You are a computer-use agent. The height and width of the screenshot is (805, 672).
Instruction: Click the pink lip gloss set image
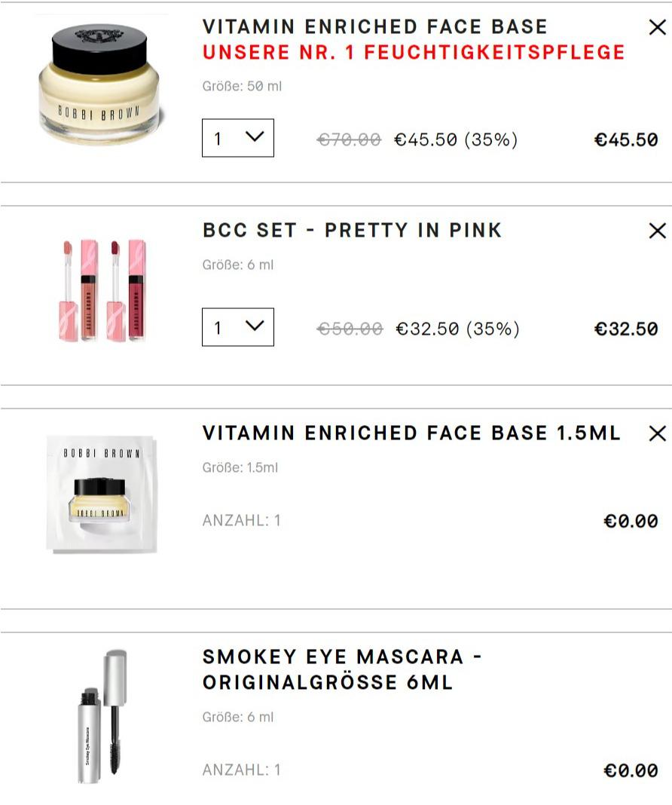pyautogui.click(x=104, y=290)
